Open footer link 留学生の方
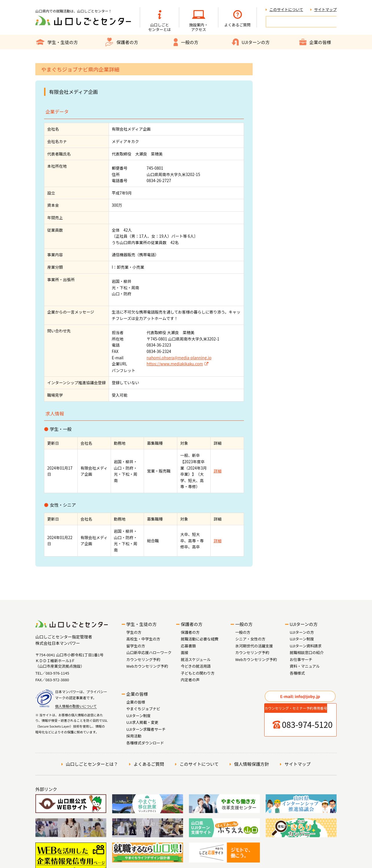Screen dimensions: 372x868 coord(136,646)
